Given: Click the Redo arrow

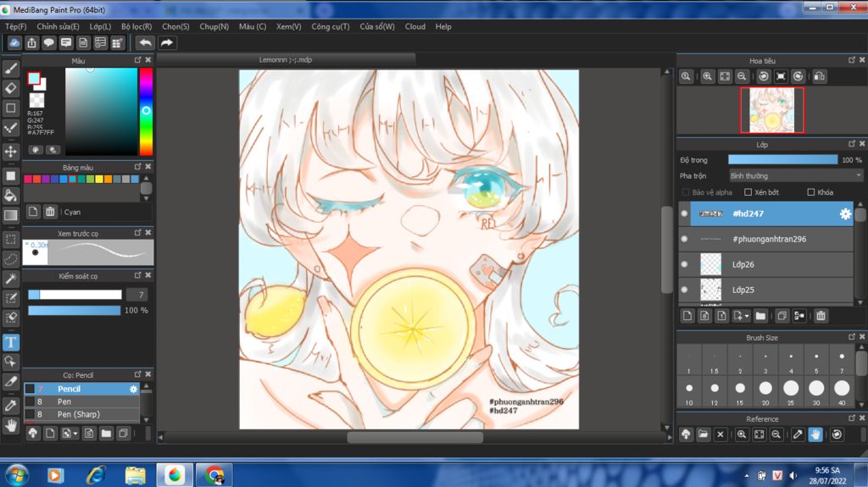Looking at the screenshot, I should coord(167,42).
